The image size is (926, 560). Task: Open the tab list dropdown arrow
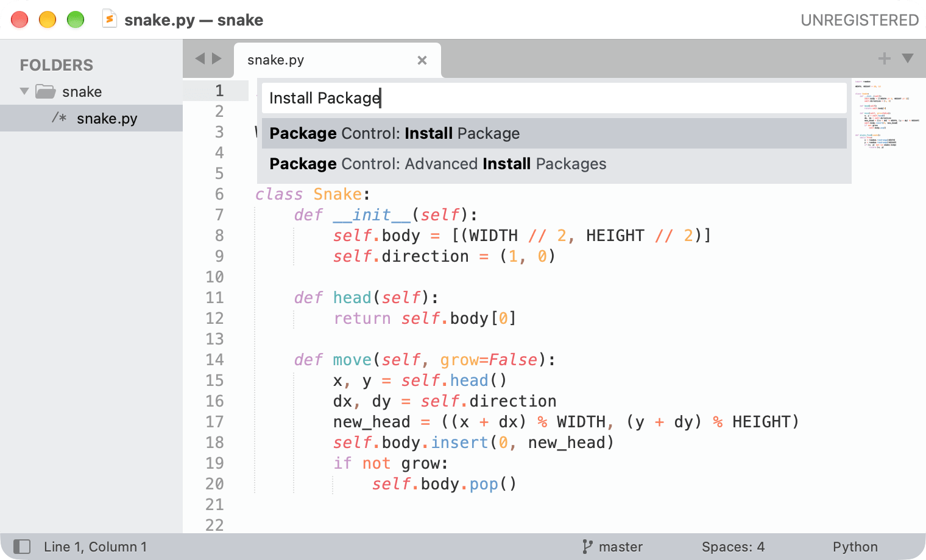coord(908,58)
